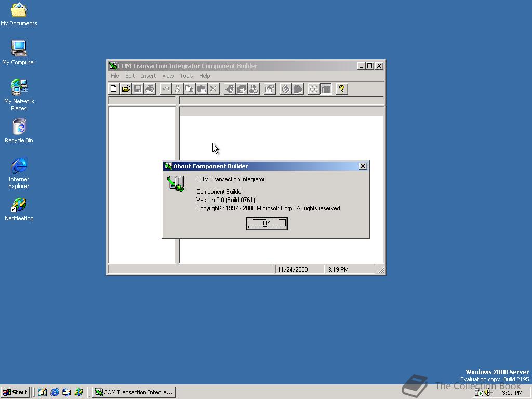Open the Tools menu
The image size is (532, 399).
(x=187, y=76)
